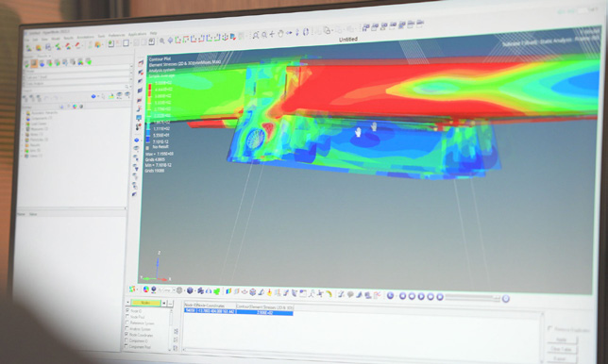
Task: Click the blue sphere icon in vertical toolbar
Action: [137, 140]
